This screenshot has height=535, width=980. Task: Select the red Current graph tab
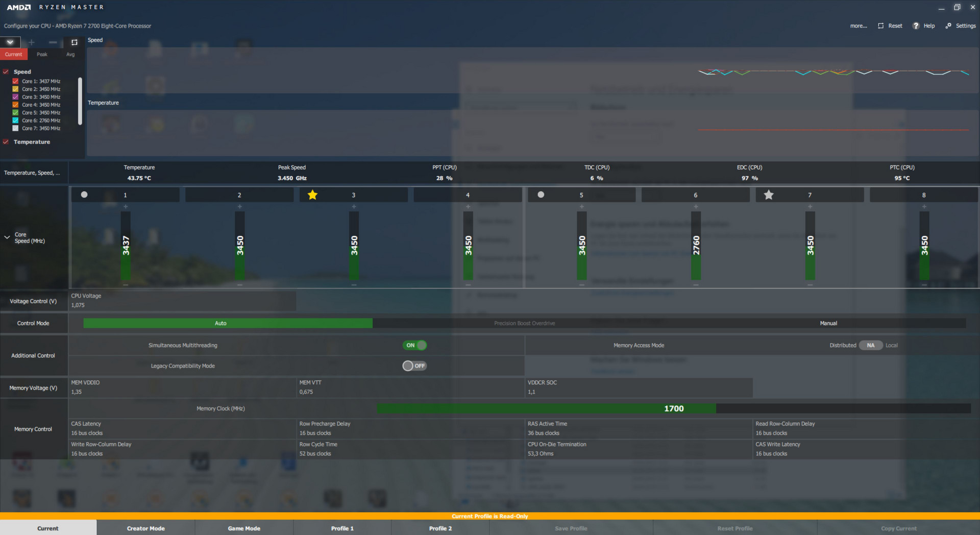(x=14, y=54)
